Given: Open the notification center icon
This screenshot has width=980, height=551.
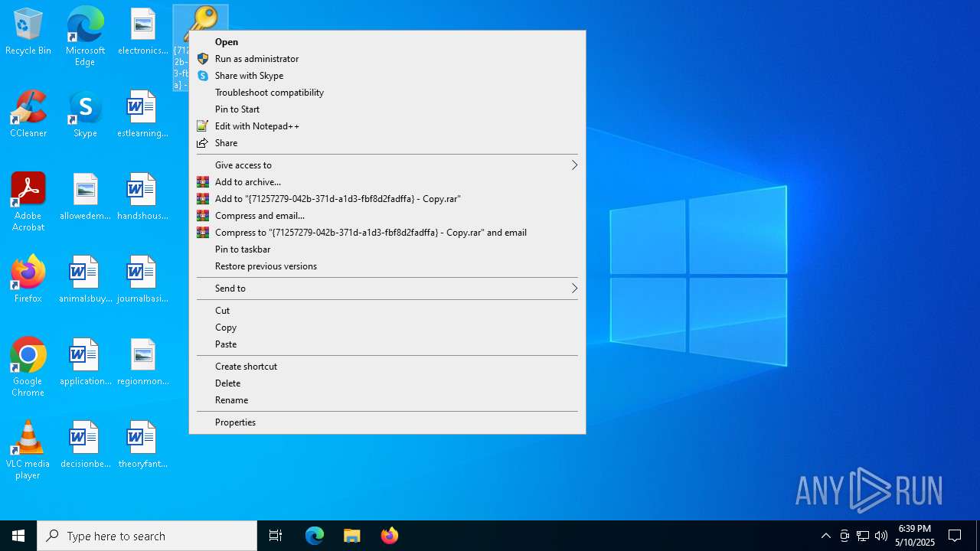Looking at the screenshot, I should pyautogui.click(x=955, y=536).
